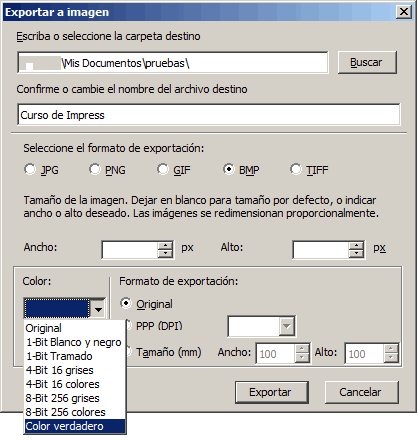Decrease the Alto px spinner value
The width and height of the screenshot is (417, 441).
(356, 254)
